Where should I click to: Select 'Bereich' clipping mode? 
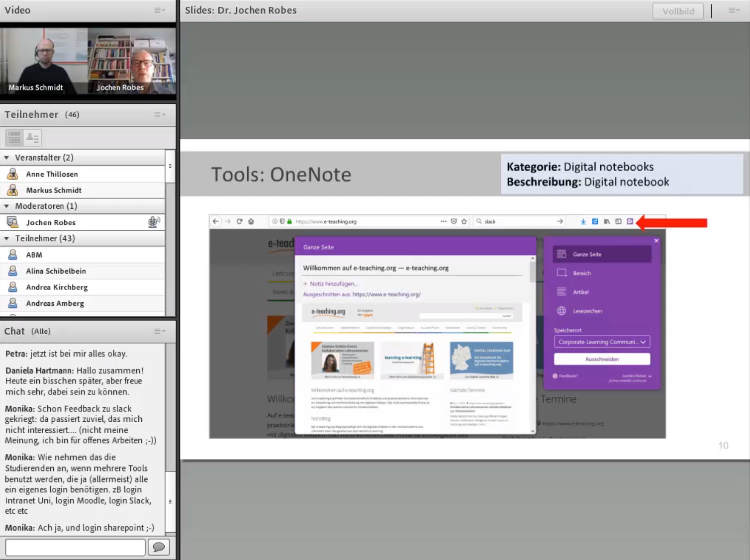(x=602, y=273)
